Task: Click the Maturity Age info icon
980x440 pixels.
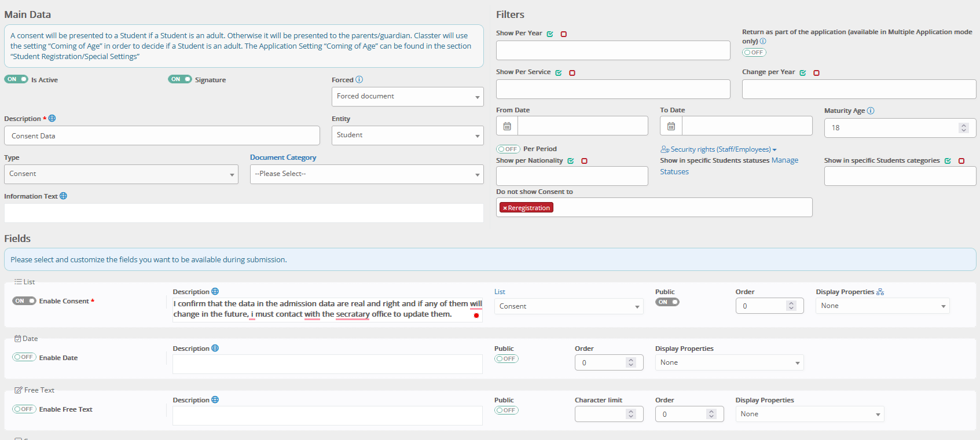Action: 871,111
